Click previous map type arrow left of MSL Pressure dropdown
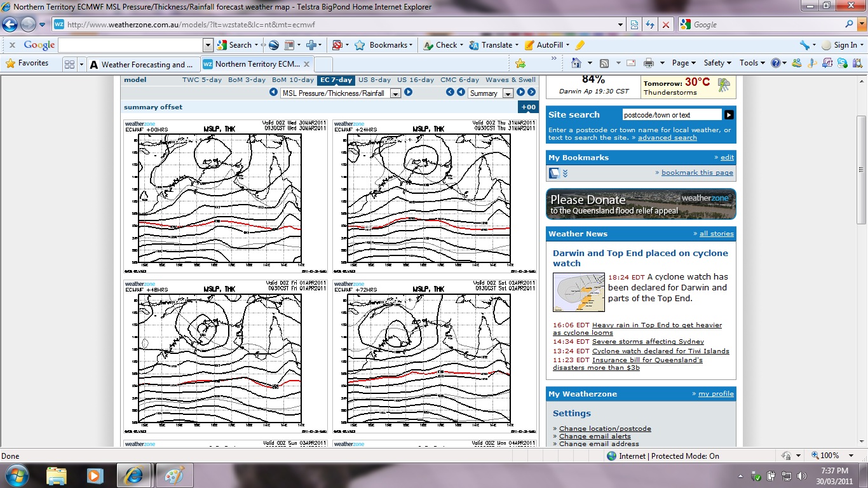 (x=273, y=92)
